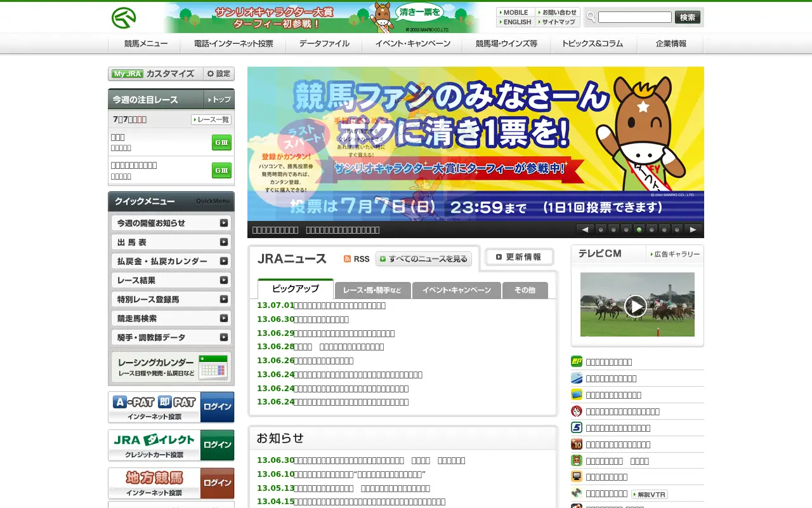Select the その他 news tab

[525, 290]
